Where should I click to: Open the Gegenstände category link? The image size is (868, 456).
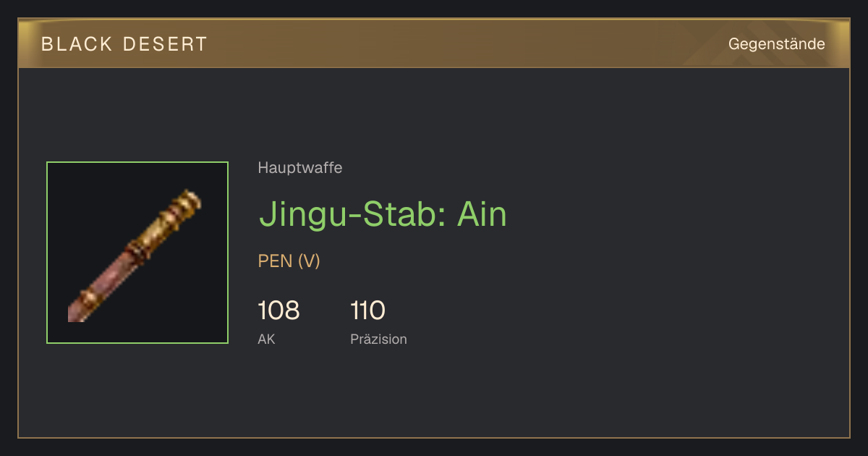coord(776,44)
